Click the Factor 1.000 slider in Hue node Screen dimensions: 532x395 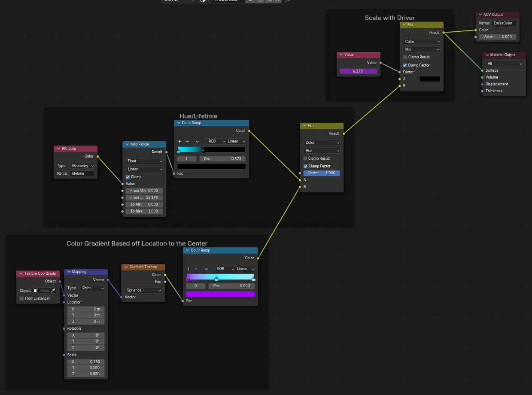pyautogui.click(x=322, y=173)
